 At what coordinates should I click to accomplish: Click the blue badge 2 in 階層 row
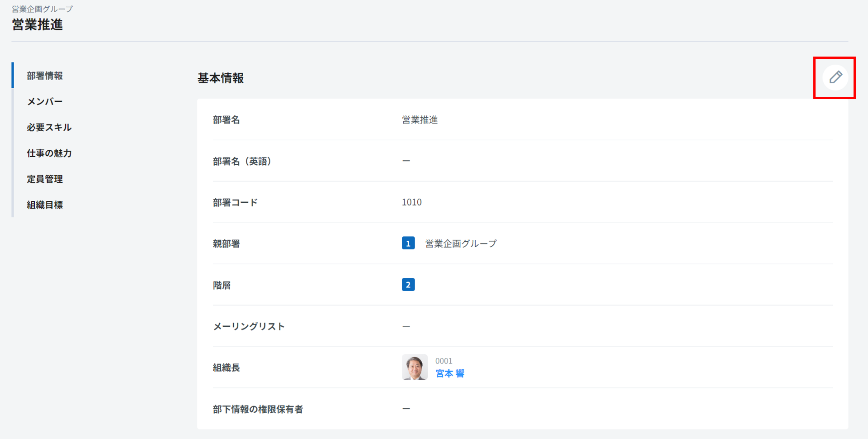coord(408,285)
